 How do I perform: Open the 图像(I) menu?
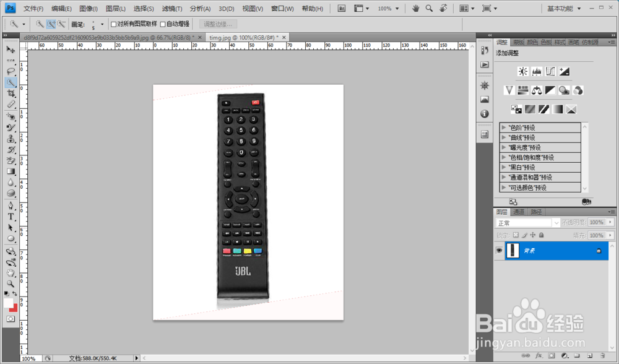click(x=89, y=9)
